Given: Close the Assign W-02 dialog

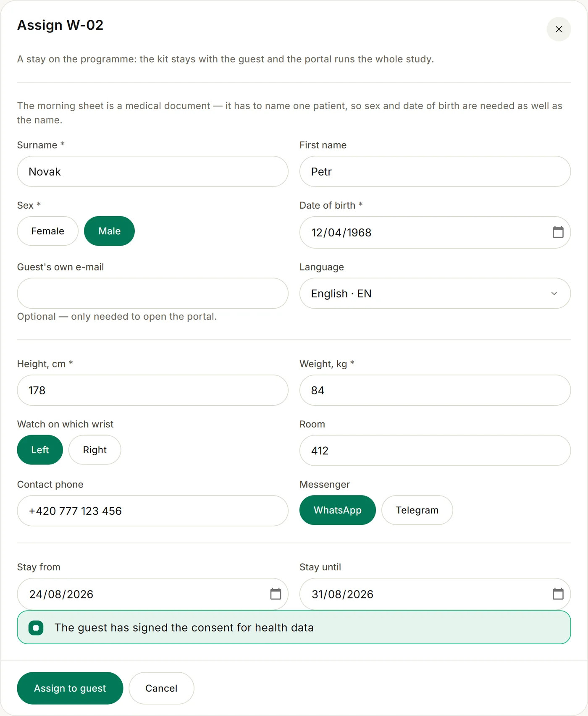Looking at the screenshot, I should pyautogui.click(x=559, y=29).
